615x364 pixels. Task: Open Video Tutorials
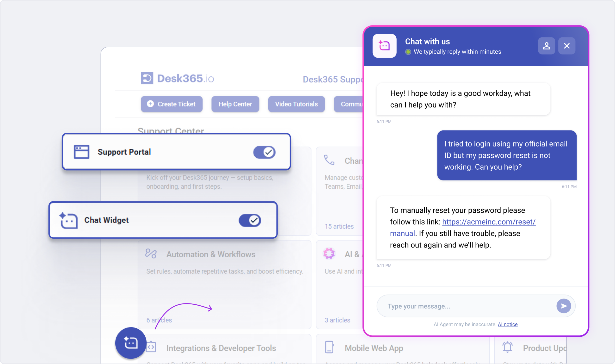(x=296, y=104)
